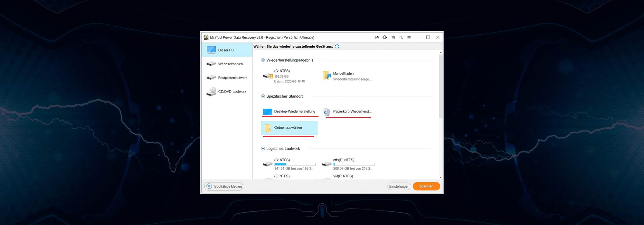Select logical drive (C: NTFS) with 141.51 GB free
The width and height of the screenshot is (644, 225).
(289, 164)
